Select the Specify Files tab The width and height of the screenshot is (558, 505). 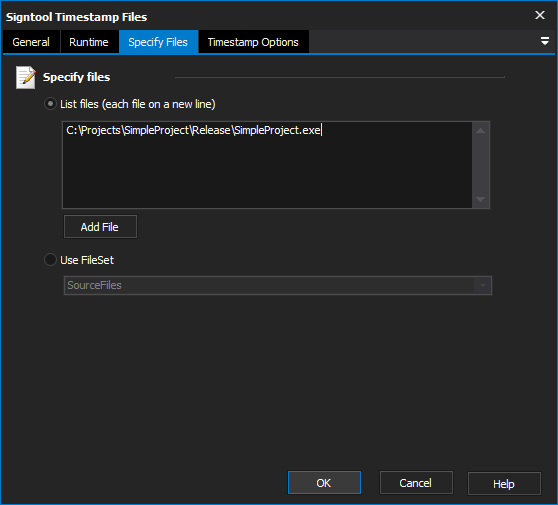[x=158, y=42]
